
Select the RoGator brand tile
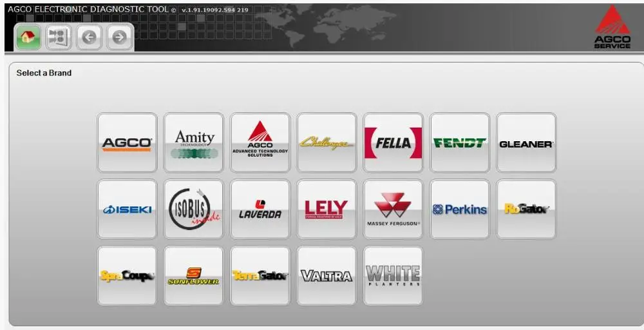coord(526,209)
